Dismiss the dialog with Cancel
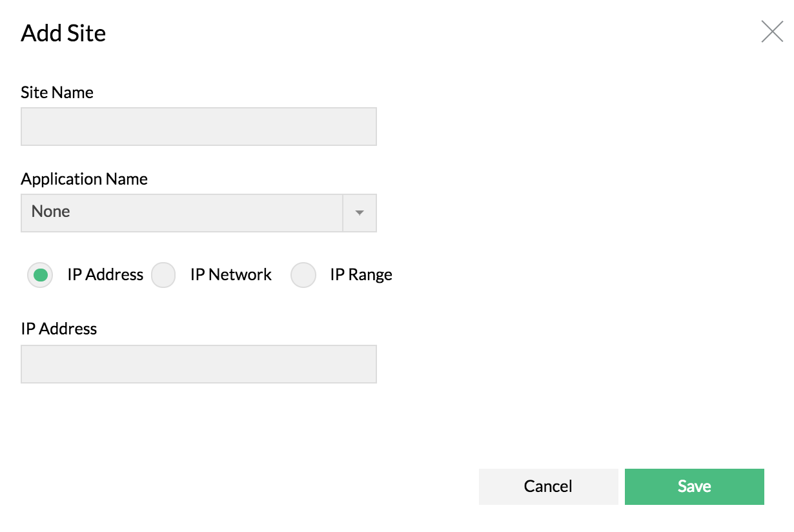Screen dimensions: 794x532 (x=548, y=486)
